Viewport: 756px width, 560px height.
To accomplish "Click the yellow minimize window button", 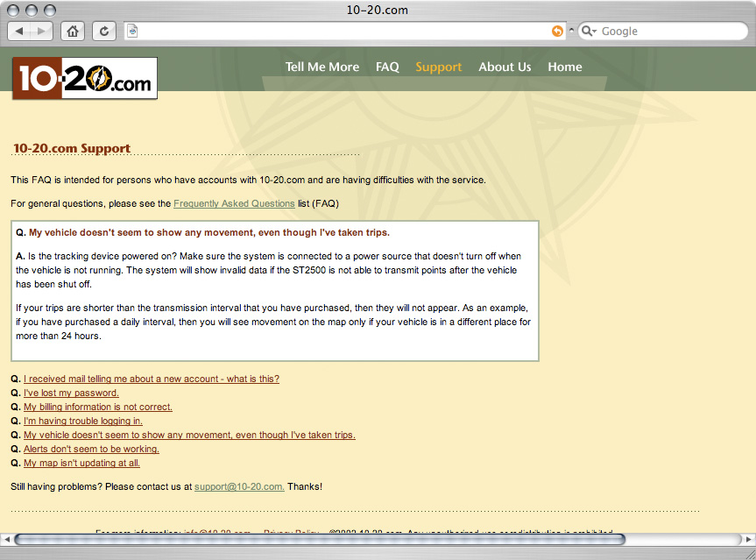I will point(32,11).
